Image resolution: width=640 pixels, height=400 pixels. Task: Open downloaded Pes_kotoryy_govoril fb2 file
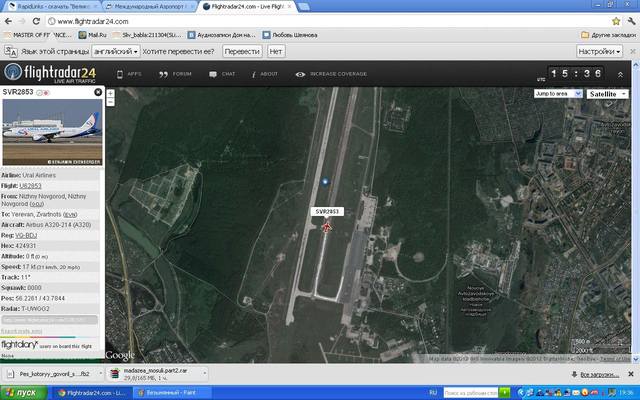(51, 374)
